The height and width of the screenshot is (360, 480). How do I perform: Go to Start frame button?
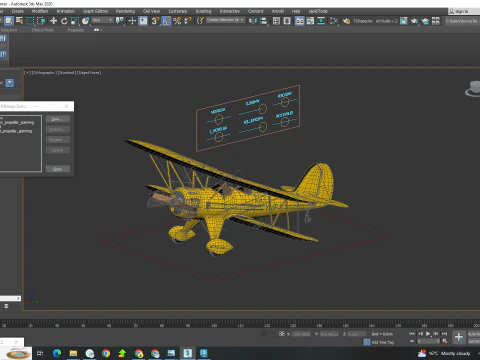(x=412, y=334)
